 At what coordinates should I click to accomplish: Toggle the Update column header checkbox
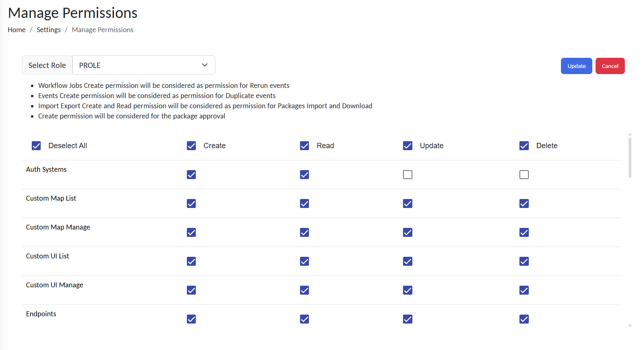tap(407, 146)
